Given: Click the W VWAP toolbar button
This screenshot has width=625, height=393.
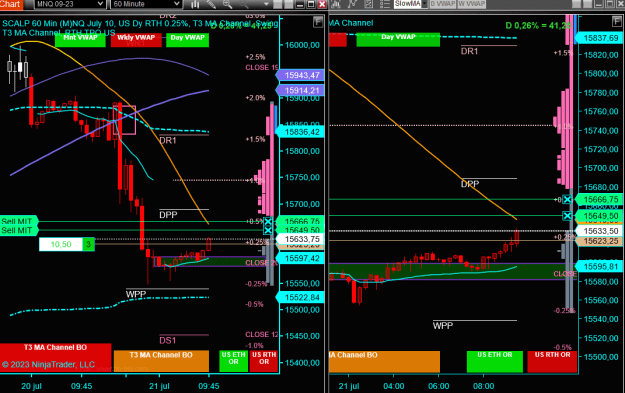Looking at the screenshot, I should [471, 4].
